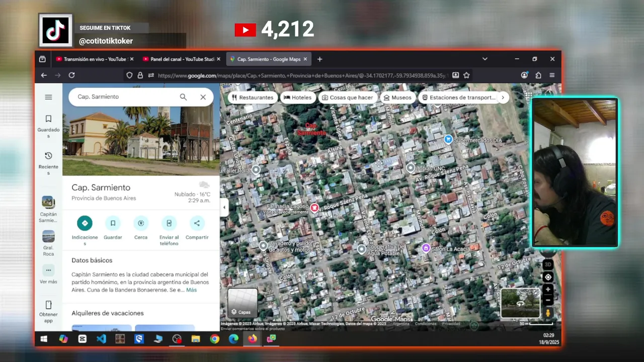
Task: Select the Cap. Sarmiento Google Maps tab
Action: tap(268, 59)
